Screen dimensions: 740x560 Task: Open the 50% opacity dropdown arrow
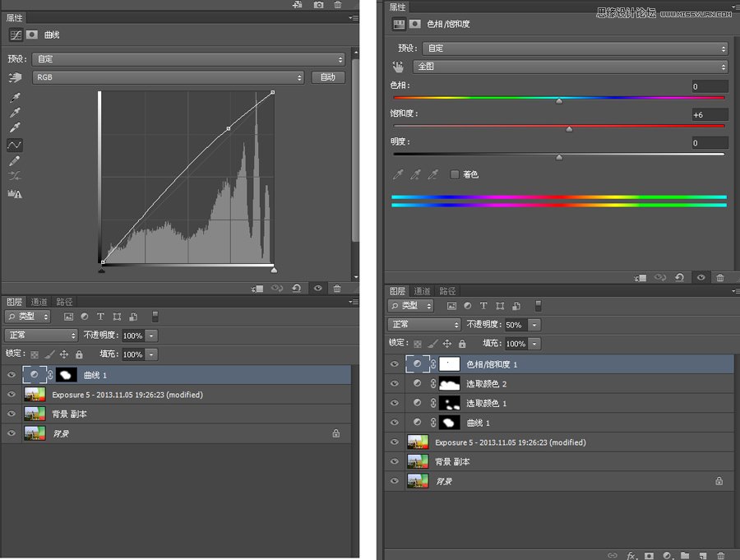[535, 326]
